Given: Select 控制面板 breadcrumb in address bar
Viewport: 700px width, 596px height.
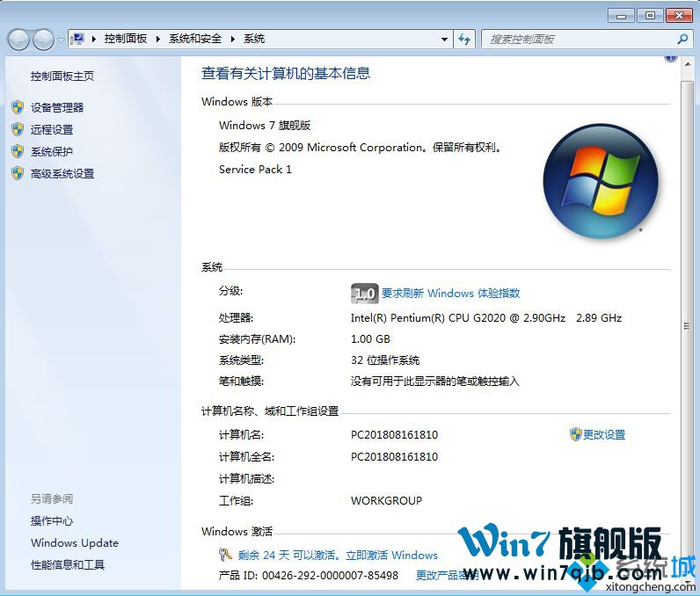Looking at the screenshot, I should (126, 39).
